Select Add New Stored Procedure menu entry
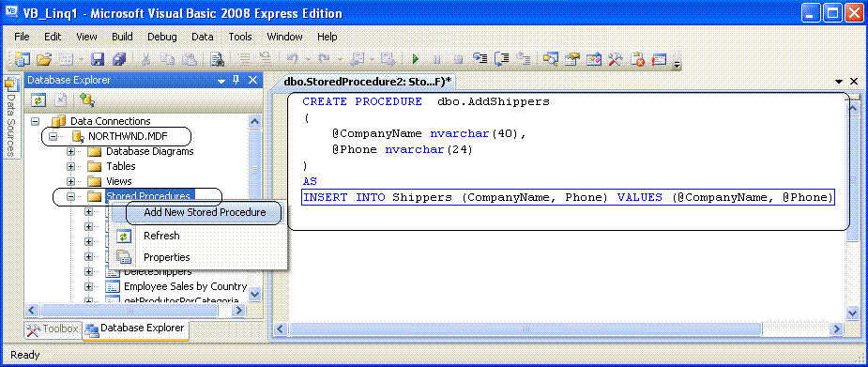This screenshot has height=367, width=868. tap(205, 212)
